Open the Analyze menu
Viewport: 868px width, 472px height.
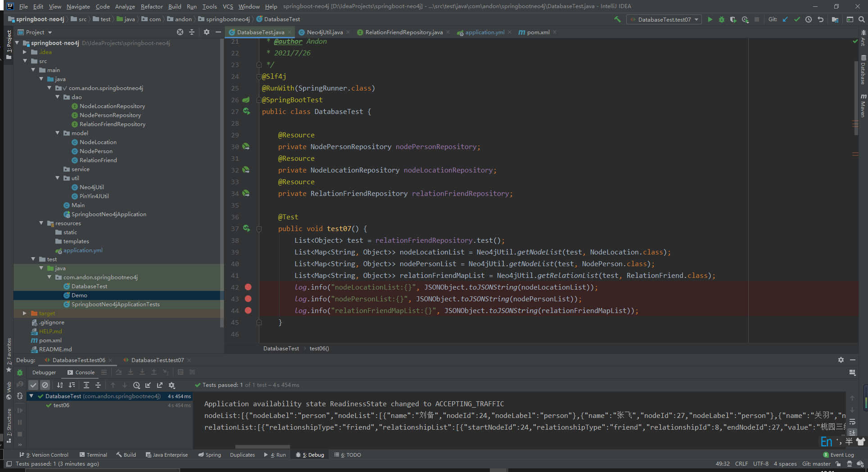[x=125, y=6]
